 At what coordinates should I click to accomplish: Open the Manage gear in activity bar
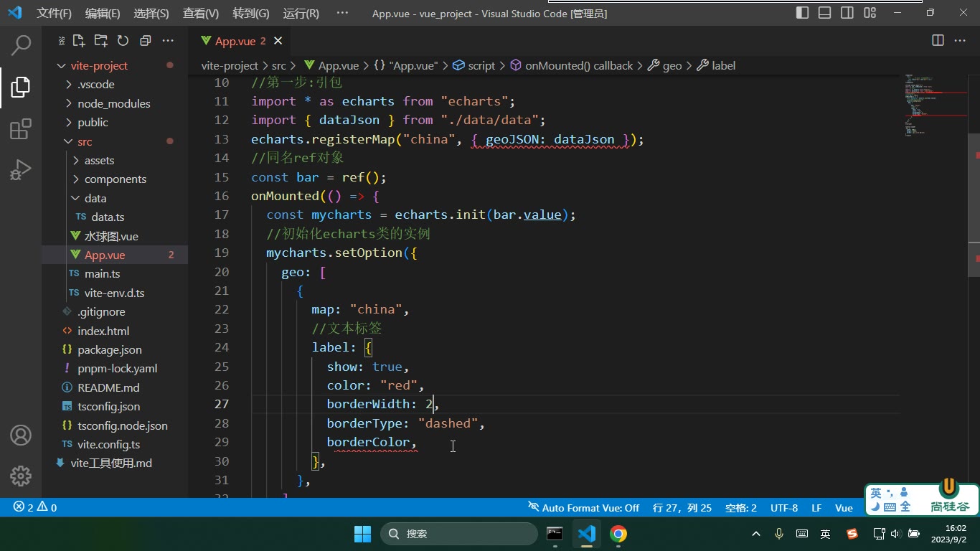(21, 475)
